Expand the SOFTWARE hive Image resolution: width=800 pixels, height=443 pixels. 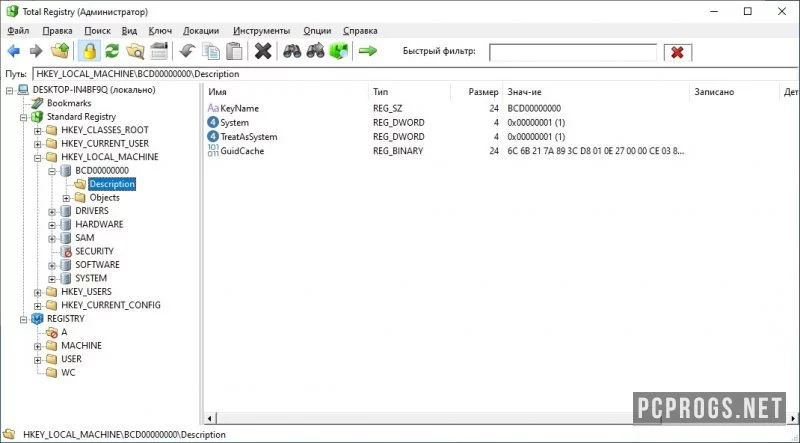[x=52, y=265]
